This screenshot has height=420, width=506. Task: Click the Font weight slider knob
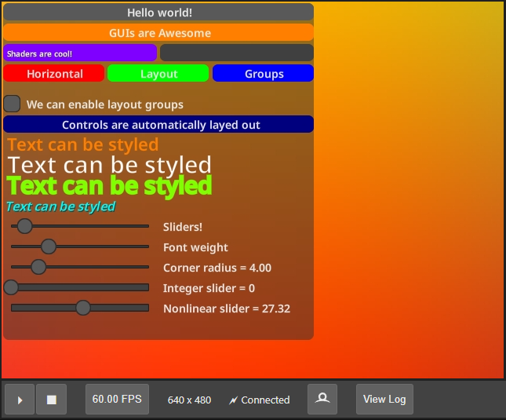(x=48, y=247)
